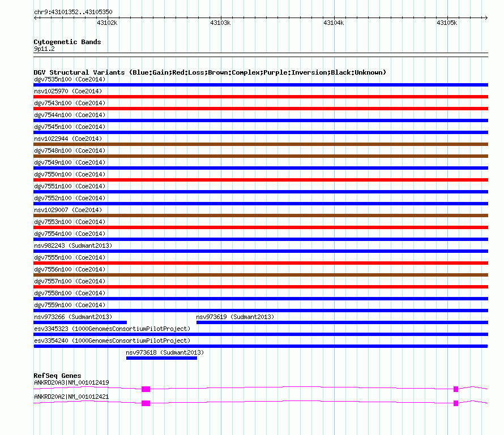Select the nsv982243 (Sudmant2013) variant label
This screenshot has height=435, width=504.
73,246
